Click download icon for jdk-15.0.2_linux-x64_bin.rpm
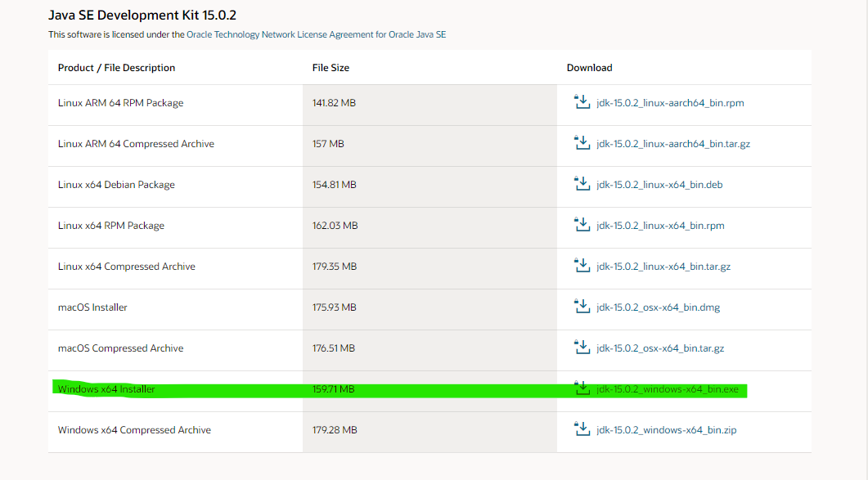 (582, 225)
